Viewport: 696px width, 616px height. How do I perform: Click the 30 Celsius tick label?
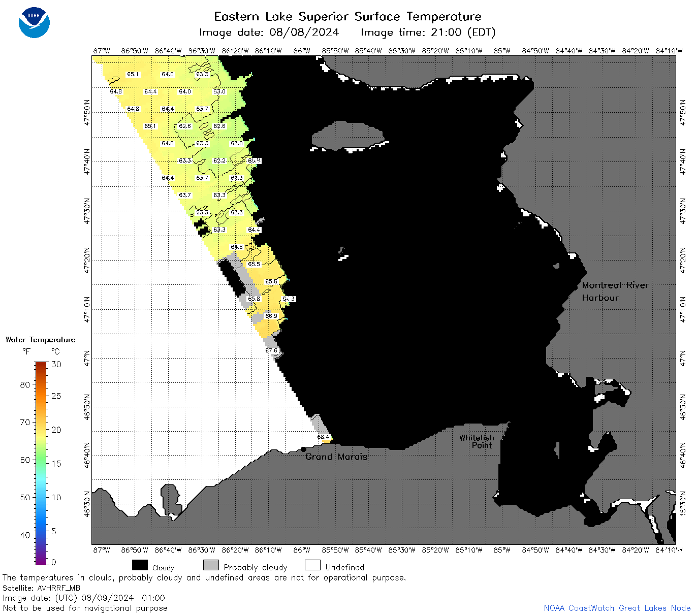pos(56,364)
